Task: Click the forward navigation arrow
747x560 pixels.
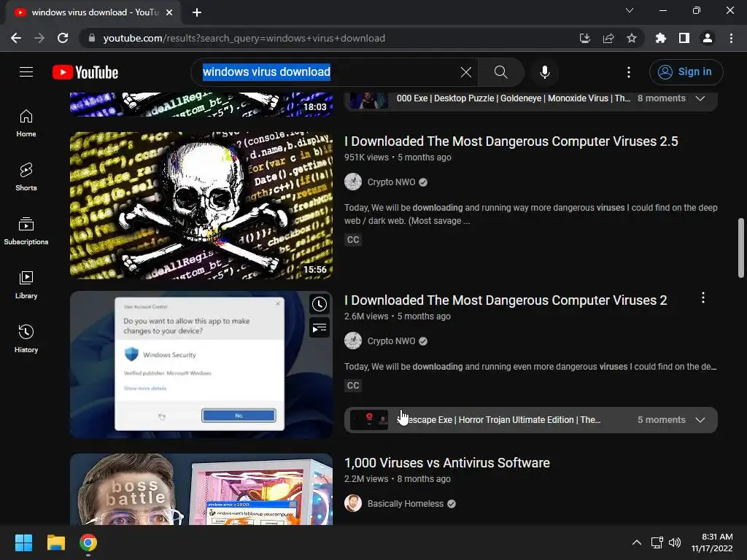Action: coord(39,38)
